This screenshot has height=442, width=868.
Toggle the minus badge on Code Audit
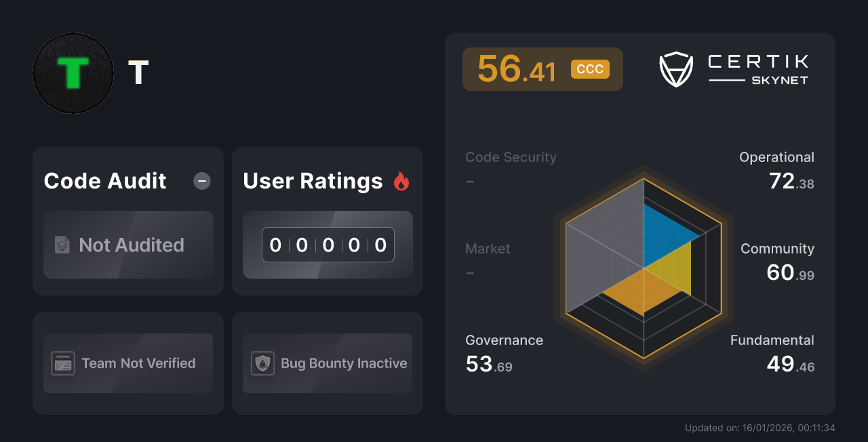click(201, 181)
